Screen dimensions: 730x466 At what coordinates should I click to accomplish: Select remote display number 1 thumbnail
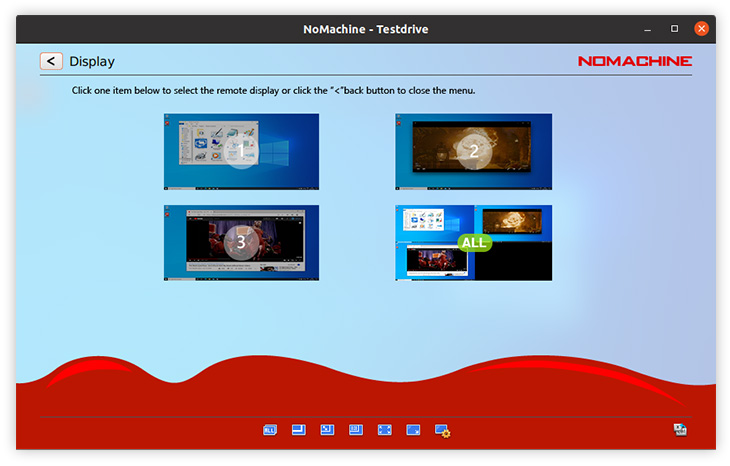pyautogui.click(x=241, y=151)
